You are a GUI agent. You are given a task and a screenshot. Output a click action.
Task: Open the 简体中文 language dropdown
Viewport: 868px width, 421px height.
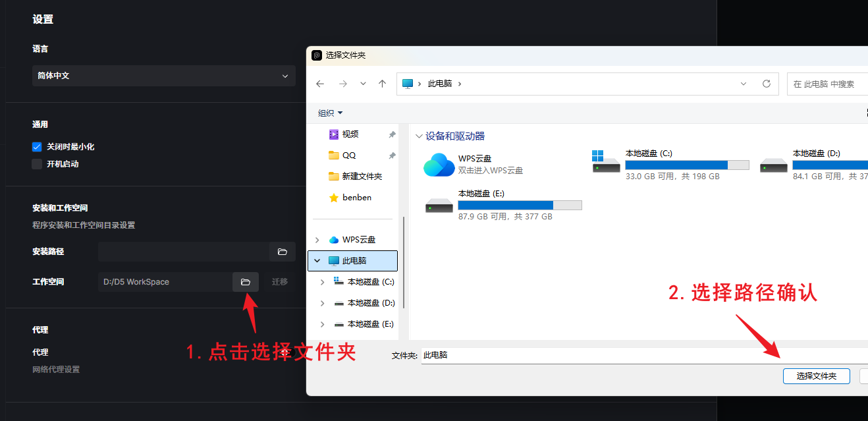(163, 76)
